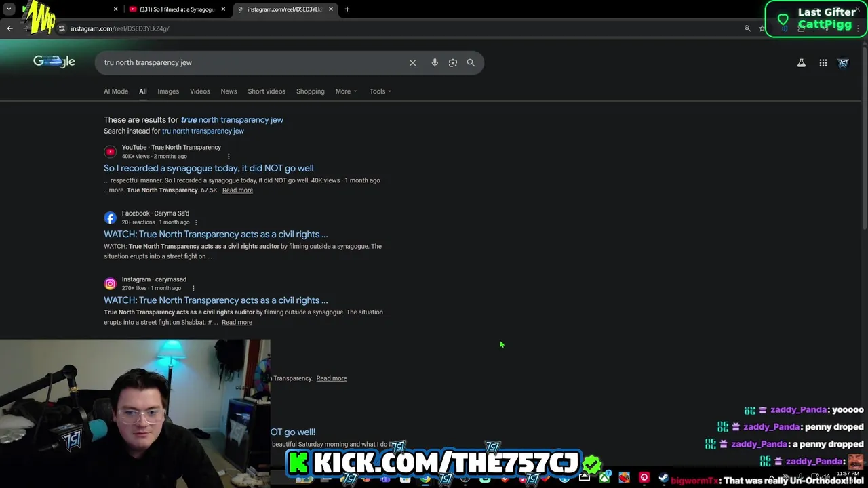This screenshot has width=868, height=488.
Task: Switch to AI Mode tab
Action: click(116, 91)
